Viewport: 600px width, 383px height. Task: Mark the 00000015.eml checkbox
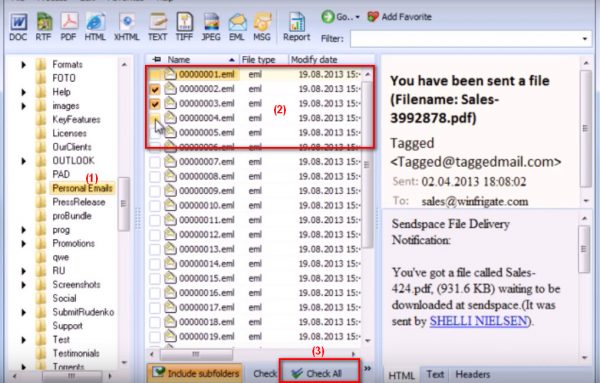pos(155,278)
